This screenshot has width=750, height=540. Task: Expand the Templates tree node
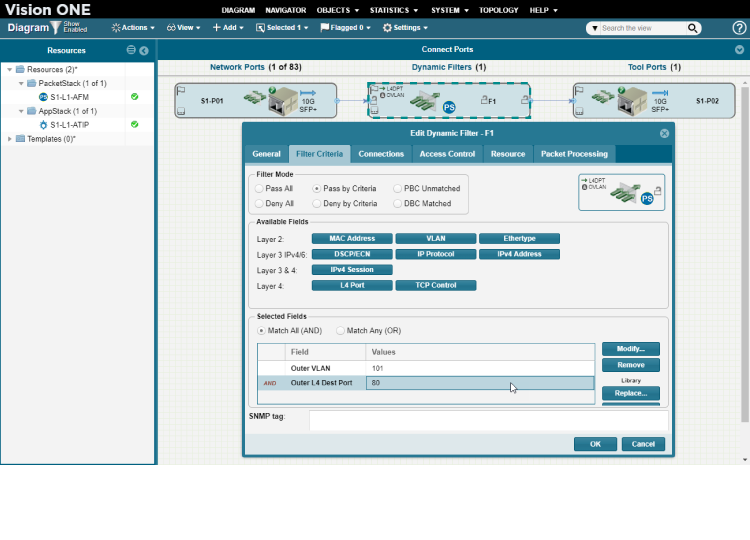pyautogui.click(x=10, y=139)
